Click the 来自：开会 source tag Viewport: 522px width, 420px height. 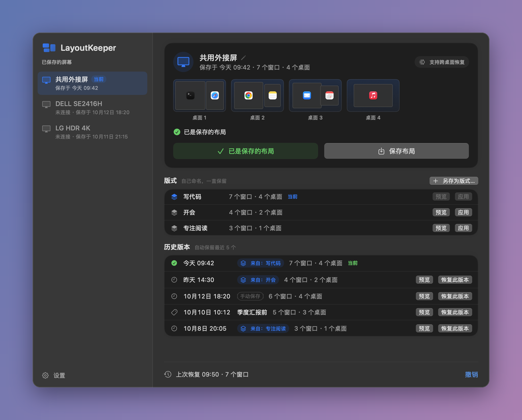(258, 280)
